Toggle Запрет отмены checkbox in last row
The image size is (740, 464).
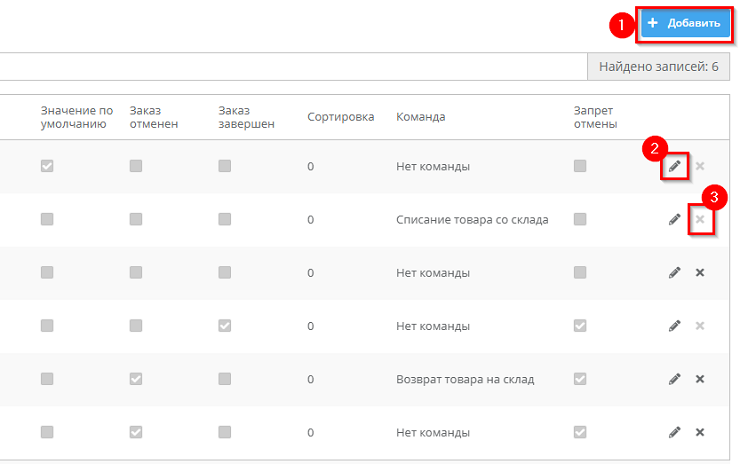[580, 432]
